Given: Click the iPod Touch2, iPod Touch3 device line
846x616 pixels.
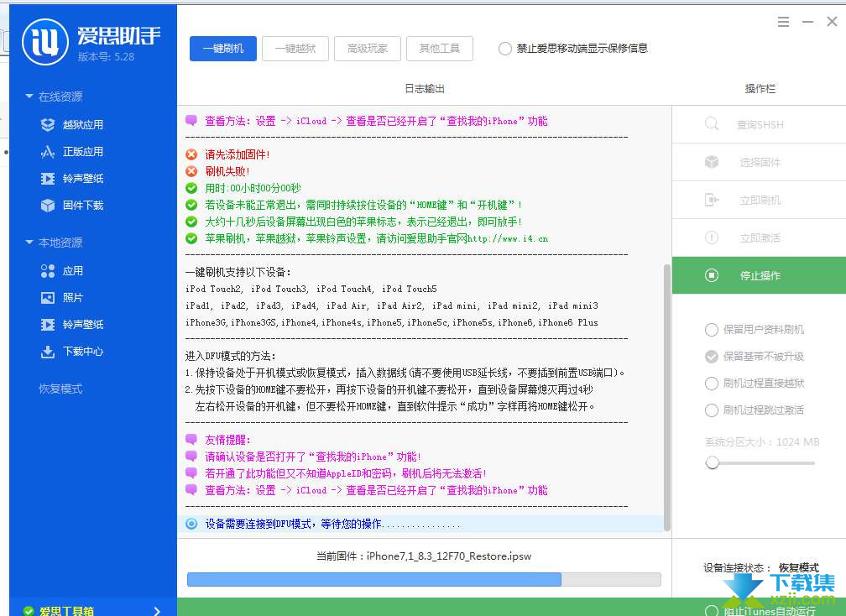Looking at the screenshot, I should pyautogui.click(x=311, y=289).
